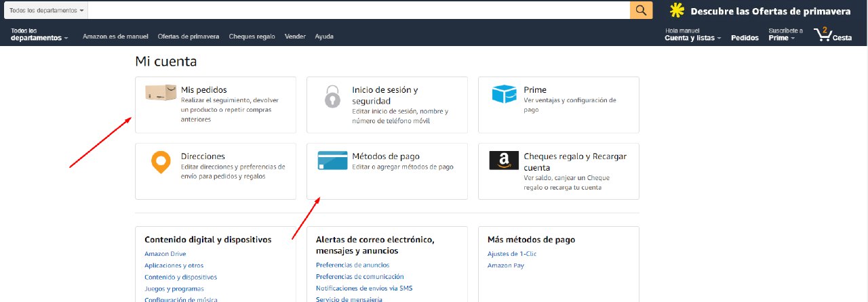Open 'Pedidos' from the top navigation

(745, 38)
